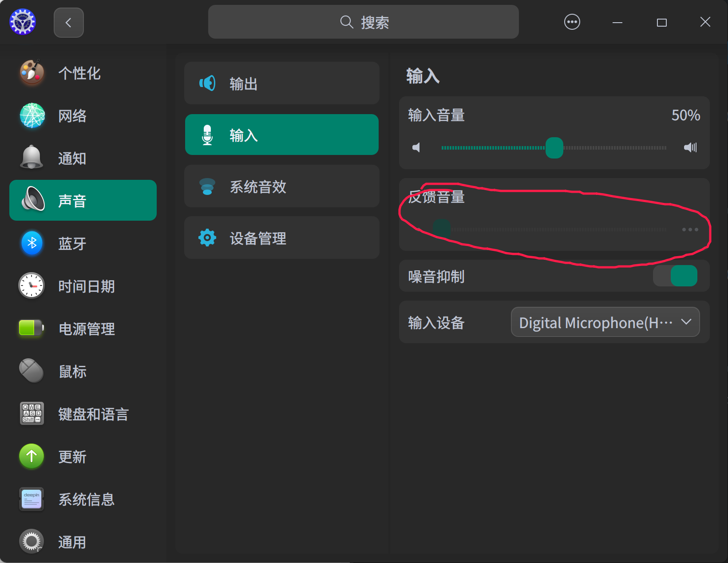Click the low volume speaker icon
Viewport: 728px width, 563px height.
pos(416,147)
